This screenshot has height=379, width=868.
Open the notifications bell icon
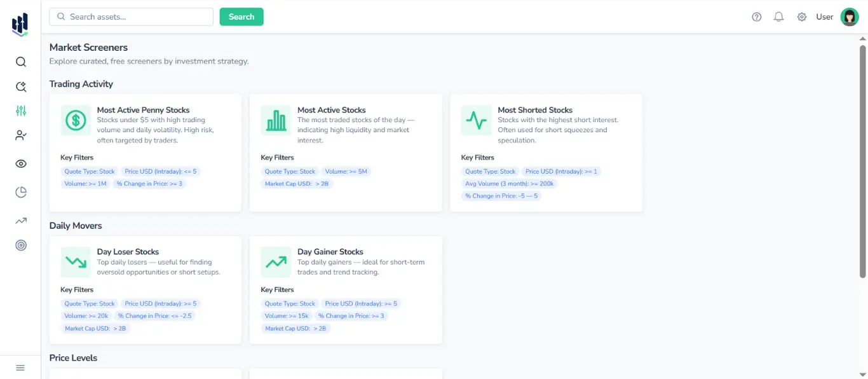778,17
